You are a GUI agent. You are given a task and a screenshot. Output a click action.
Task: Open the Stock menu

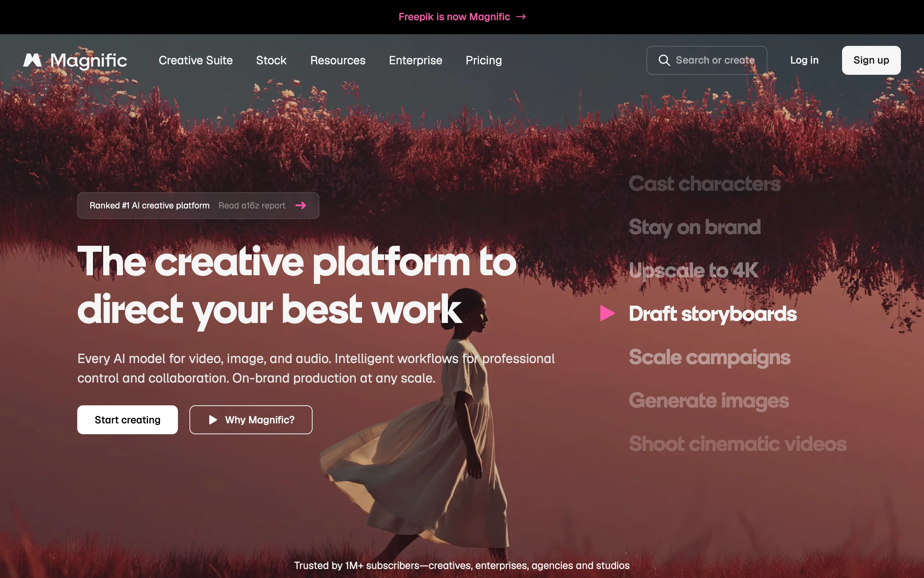pyautogui.click(x=271, y=60)
